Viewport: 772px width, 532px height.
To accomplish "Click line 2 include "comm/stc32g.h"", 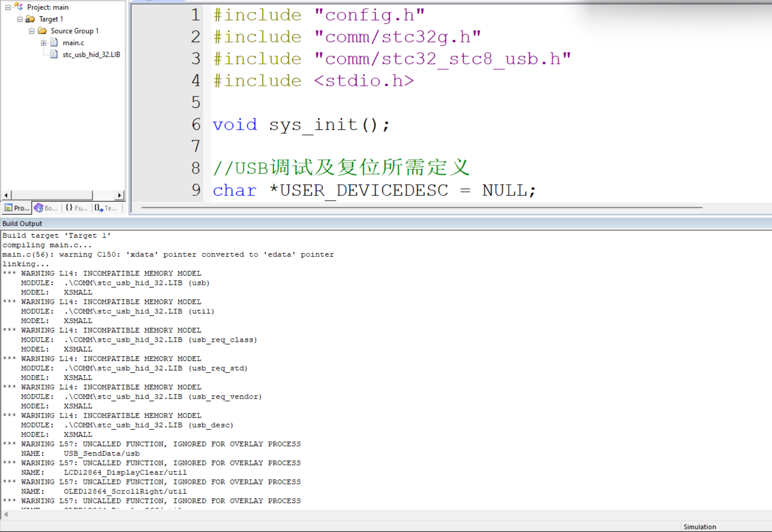I will pos(347,37).
